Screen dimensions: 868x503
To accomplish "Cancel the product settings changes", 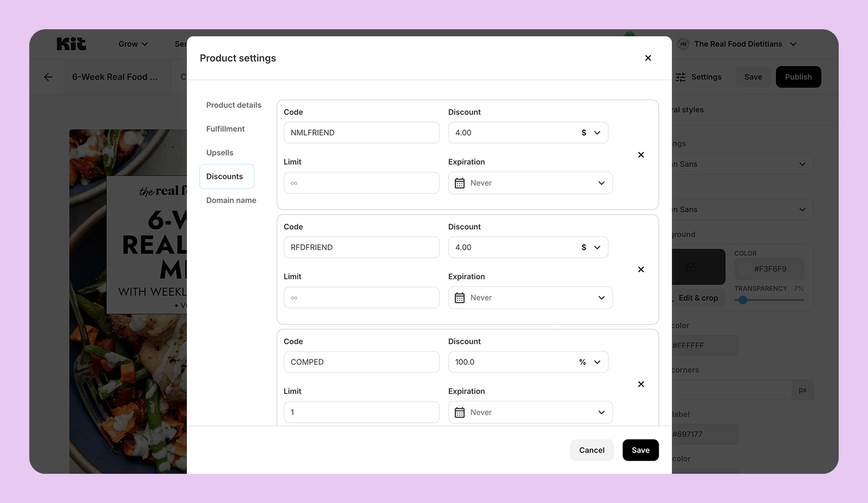I will (x=591, y=450).
